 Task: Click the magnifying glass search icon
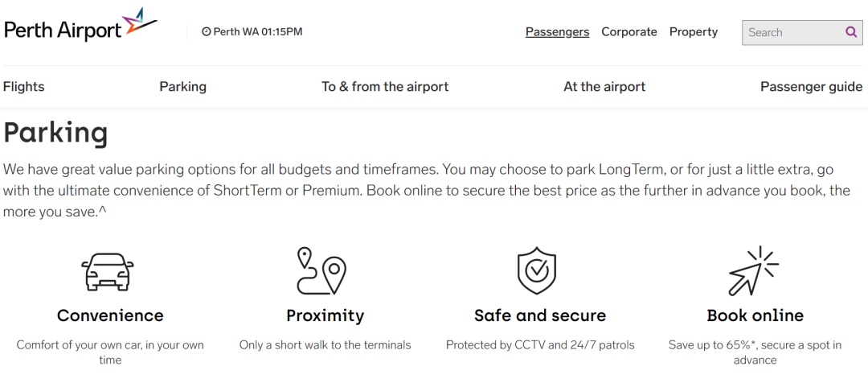[x=851, y=32]
